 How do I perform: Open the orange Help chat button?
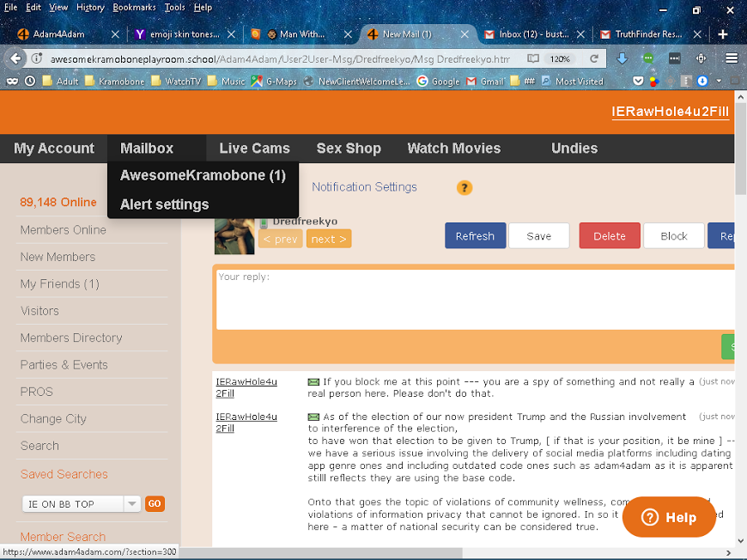669,517
